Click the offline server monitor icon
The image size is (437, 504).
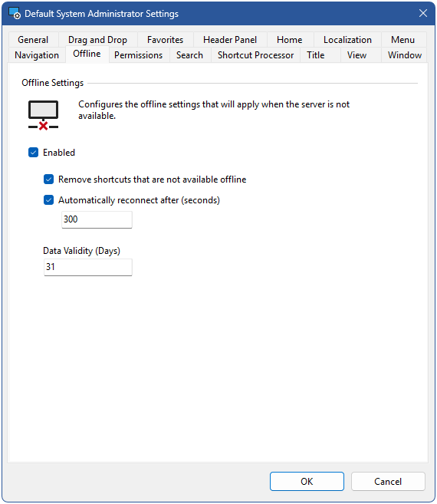click(44, 115)
